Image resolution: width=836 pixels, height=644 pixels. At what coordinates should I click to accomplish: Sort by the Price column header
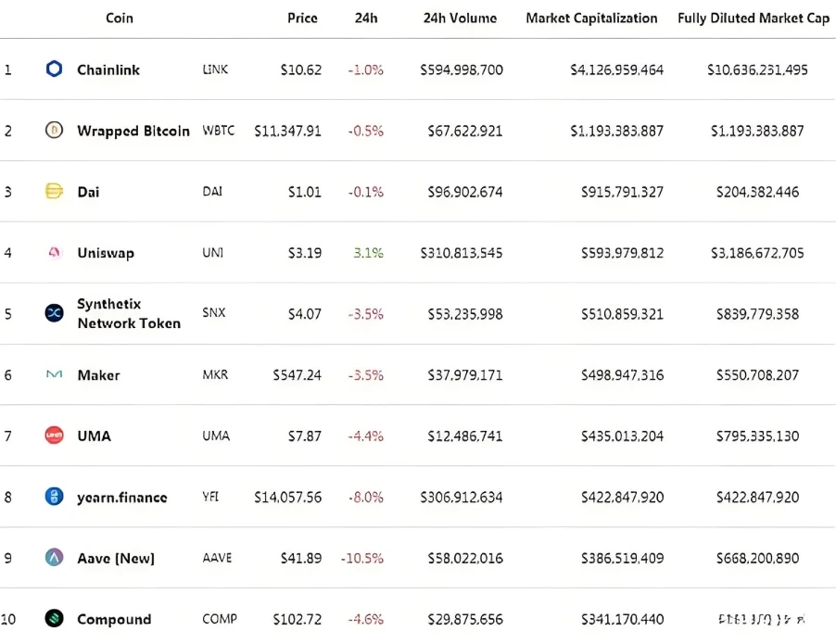302,19
